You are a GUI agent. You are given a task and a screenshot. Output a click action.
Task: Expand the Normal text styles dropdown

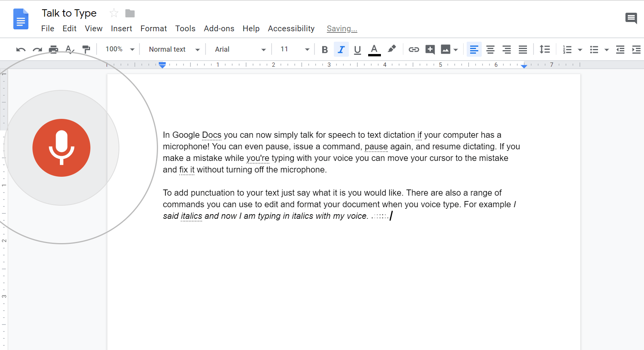(x=173, y=49)
